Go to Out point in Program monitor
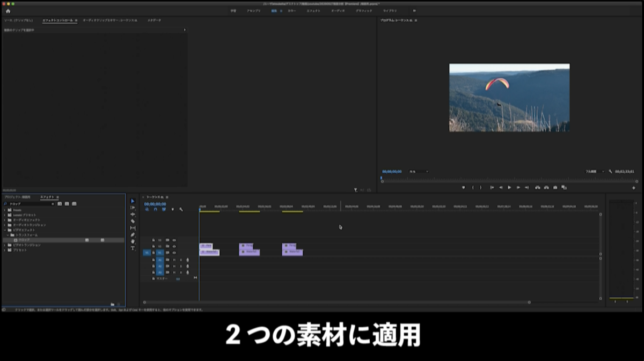Screen dimensions: 644x361 coord(526,188)
